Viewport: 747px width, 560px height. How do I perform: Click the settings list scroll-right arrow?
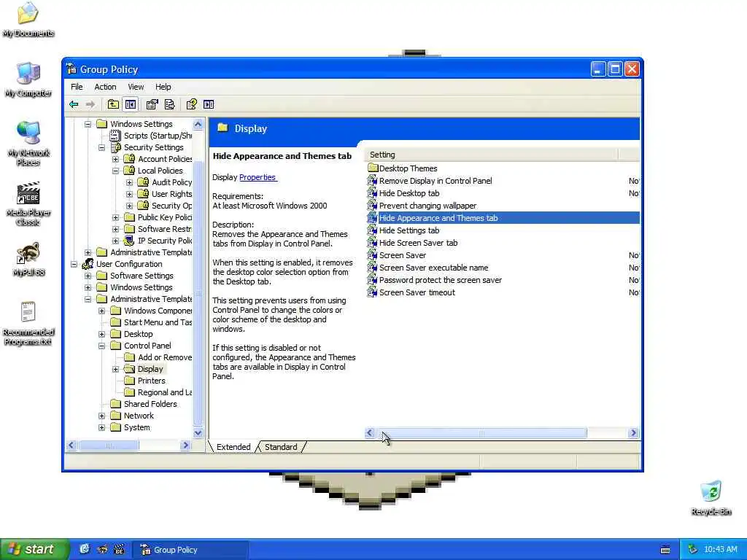point(633,433)
